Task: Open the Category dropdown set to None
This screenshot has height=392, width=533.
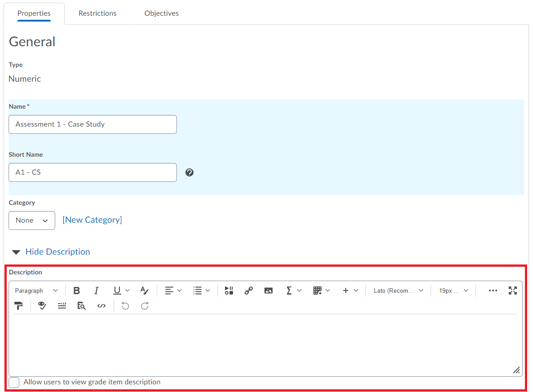Action: (x=32, y=220)
